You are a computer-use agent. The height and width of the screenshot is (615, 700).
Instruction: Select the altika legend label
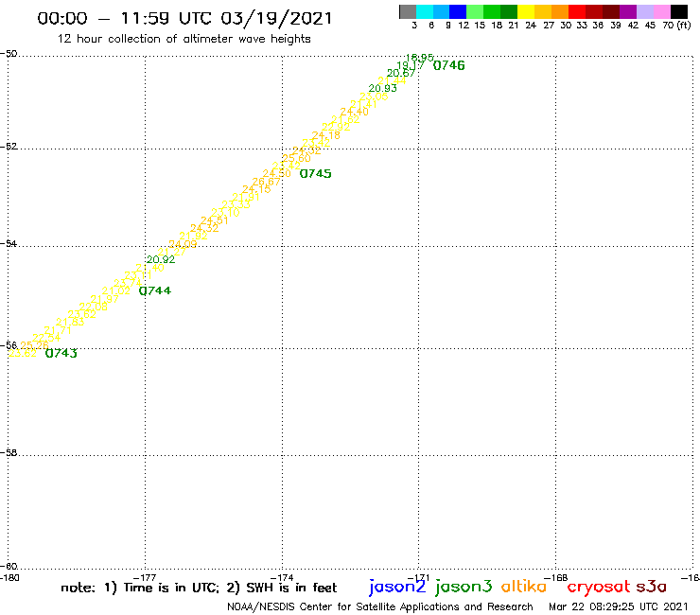(x=524, y=587)
